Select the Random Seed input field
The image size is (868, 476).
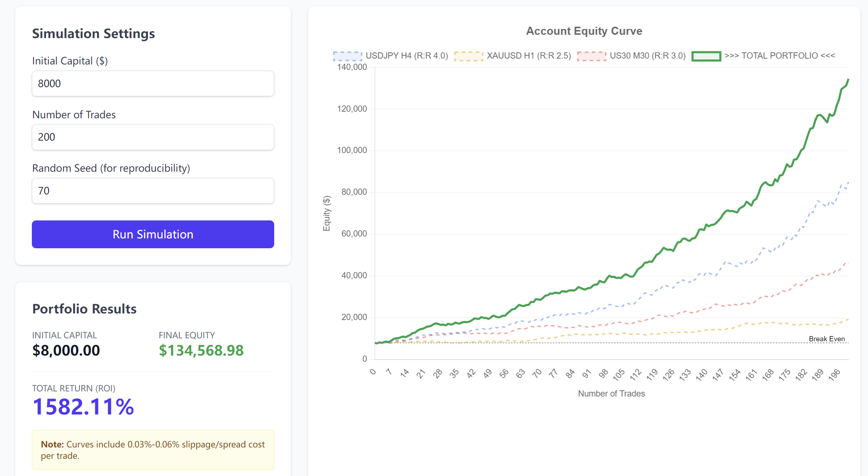click(153, 191)
